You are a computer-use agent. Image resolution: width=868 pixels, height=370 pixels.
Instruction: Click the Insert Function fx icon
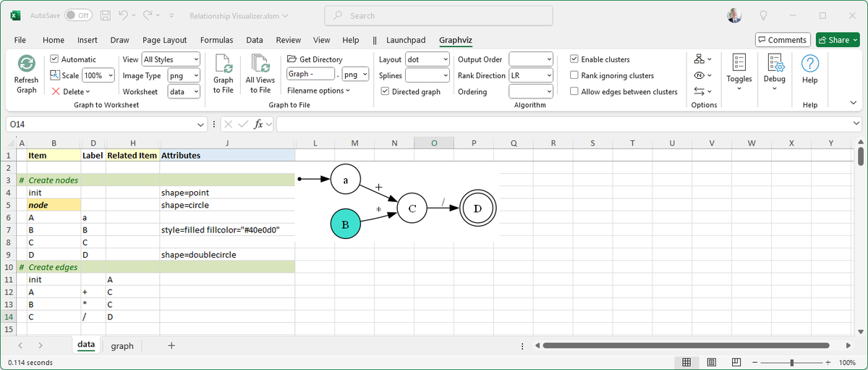coord(259,125)
